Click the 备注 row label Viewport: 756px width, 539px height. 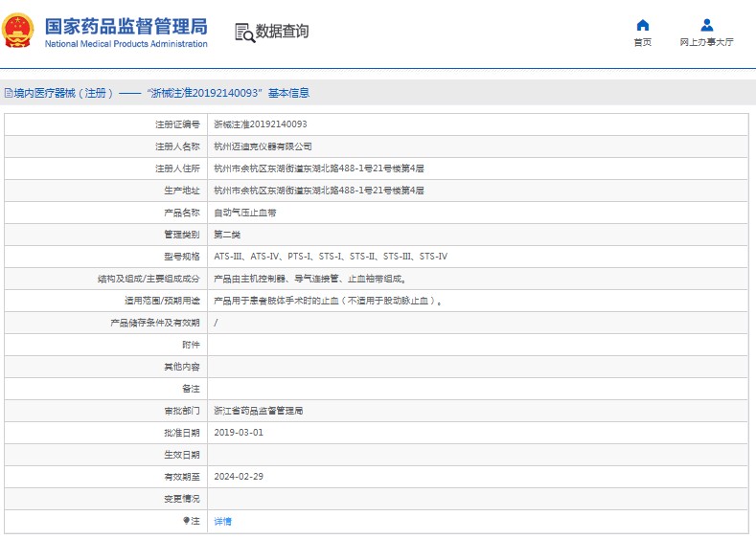pos(191,389)
